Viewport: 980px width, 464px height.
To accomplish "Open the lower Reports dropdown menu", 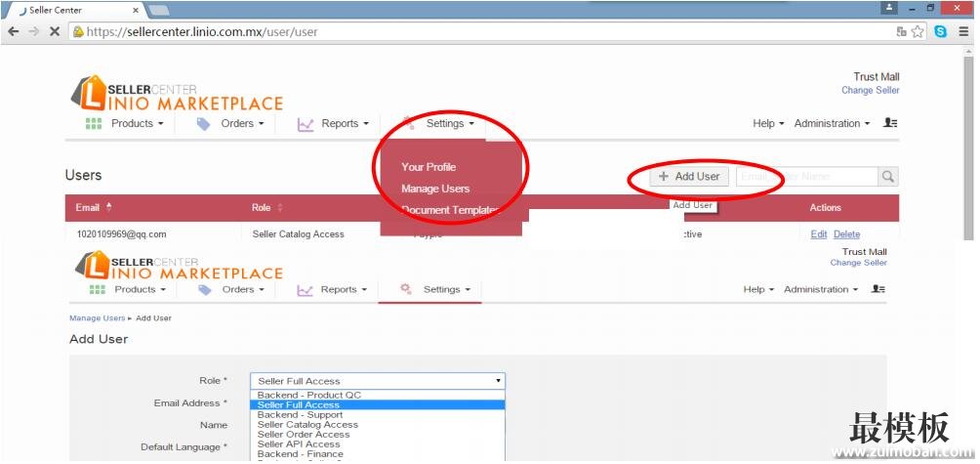I will (x=345, y=289).
